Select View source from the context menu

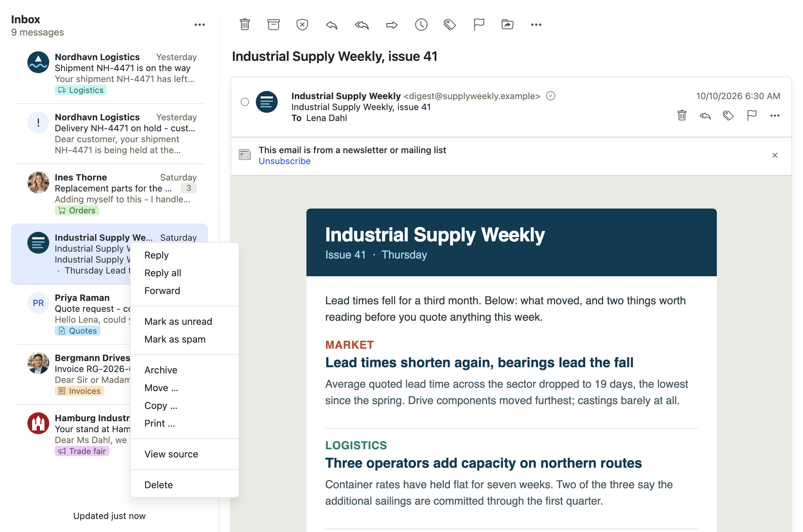185,454
